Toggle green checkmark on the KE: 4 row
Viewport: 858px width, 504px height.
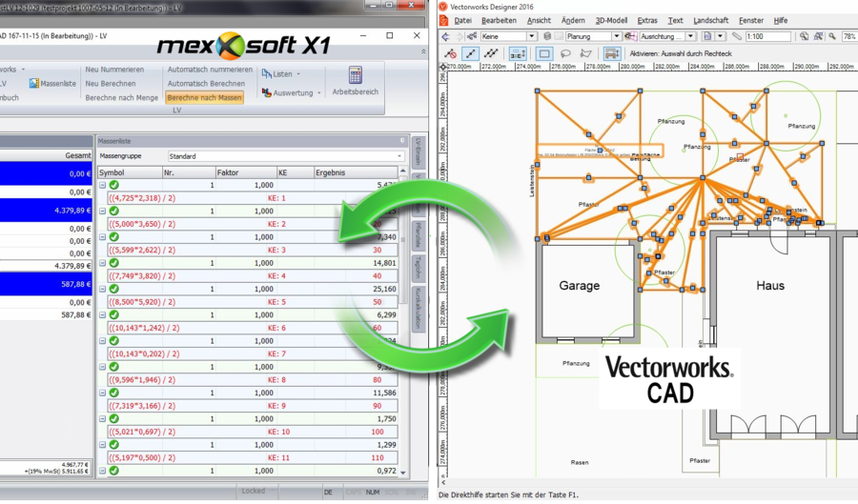click(113, 263)
